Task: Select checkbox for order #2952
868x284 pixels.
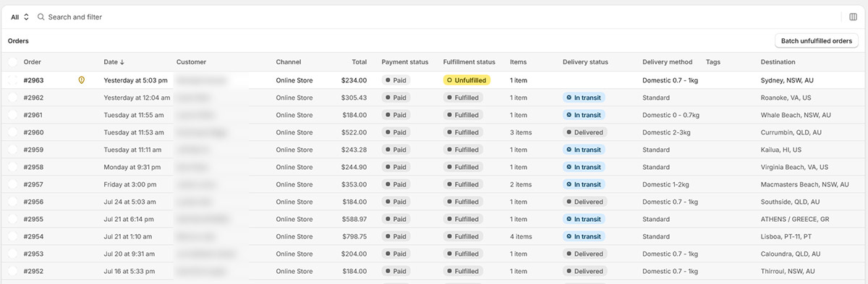Action: 12,271
